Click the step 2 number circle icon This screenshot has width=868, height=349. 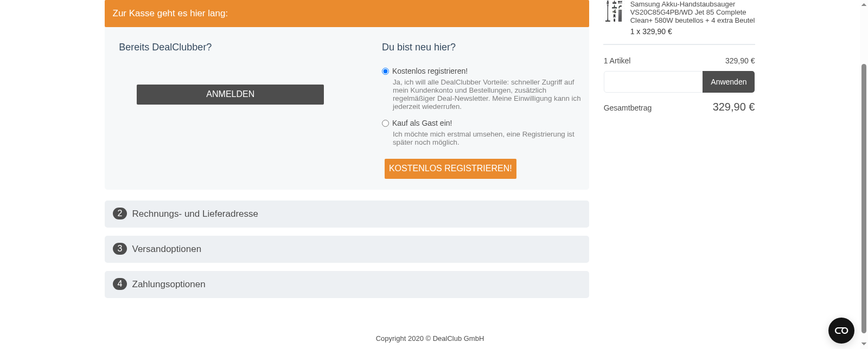(x=119, y=214)
